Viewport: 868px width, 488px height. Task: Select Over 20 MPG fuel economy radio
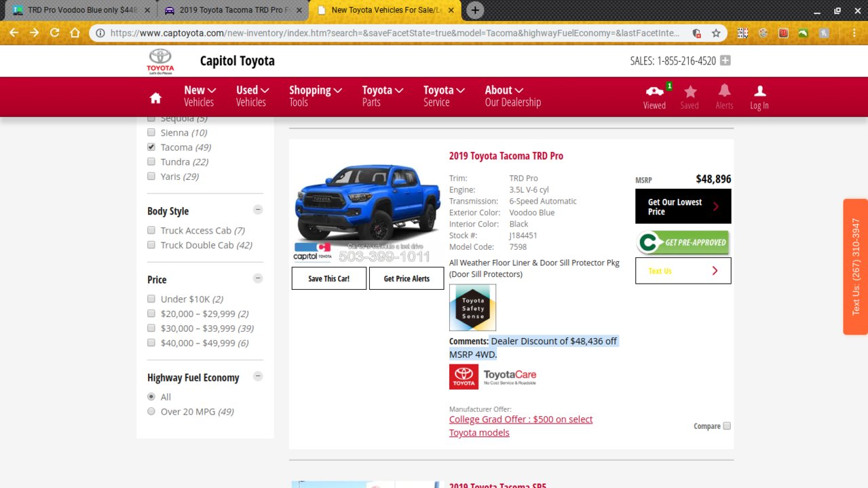[151, 411]
